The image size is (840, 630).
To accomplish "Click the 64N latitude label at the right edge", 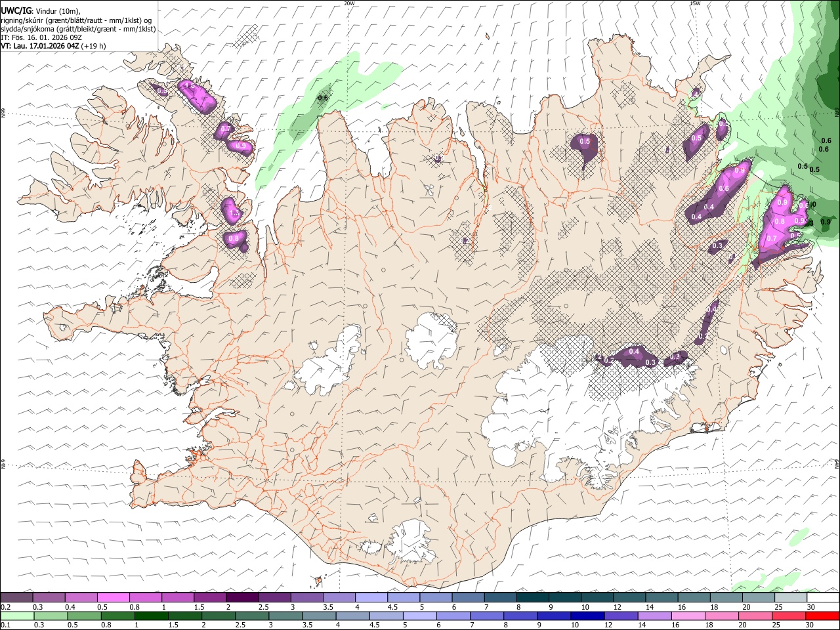I will pyautogui.click(x=837, y=463).
